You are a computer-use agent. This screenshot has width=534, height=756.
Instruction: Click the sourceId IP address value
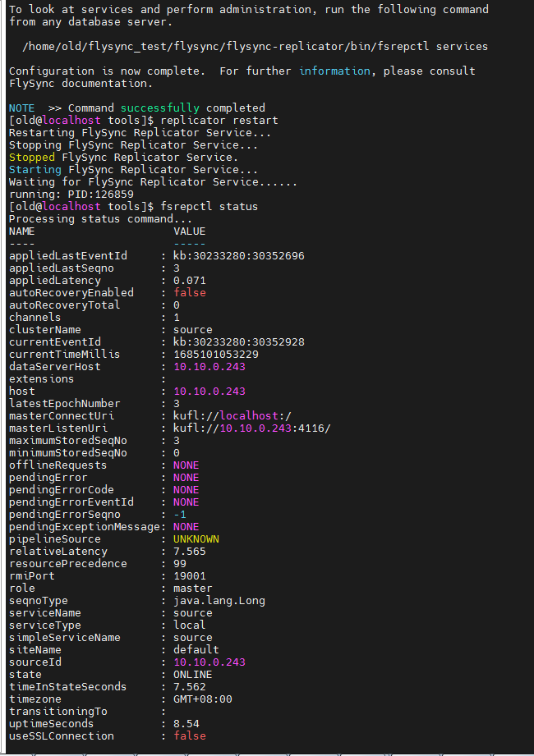[x=209, y=662]
